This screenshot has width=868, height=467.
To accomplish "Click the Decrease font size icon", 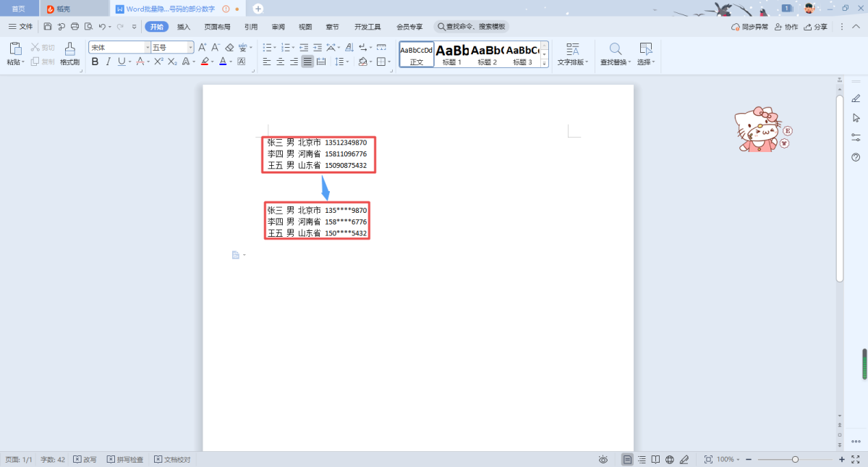I will 216,47.
